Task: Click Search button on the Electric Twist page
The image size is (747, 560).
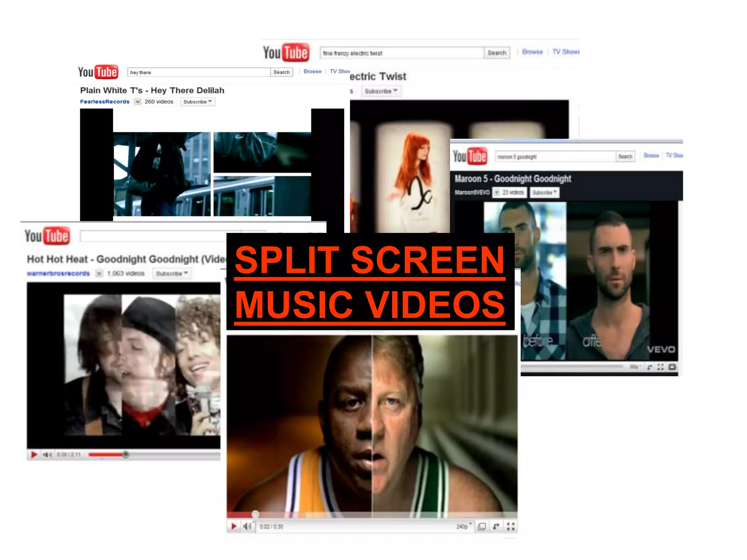Action: click(x=497, y=53)
